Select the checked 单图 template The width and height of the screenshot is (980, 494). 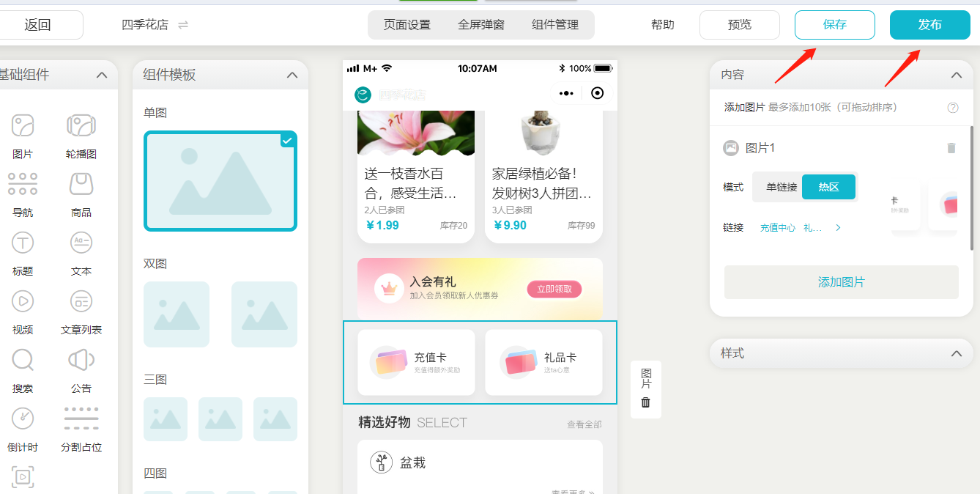coord(220,181)
